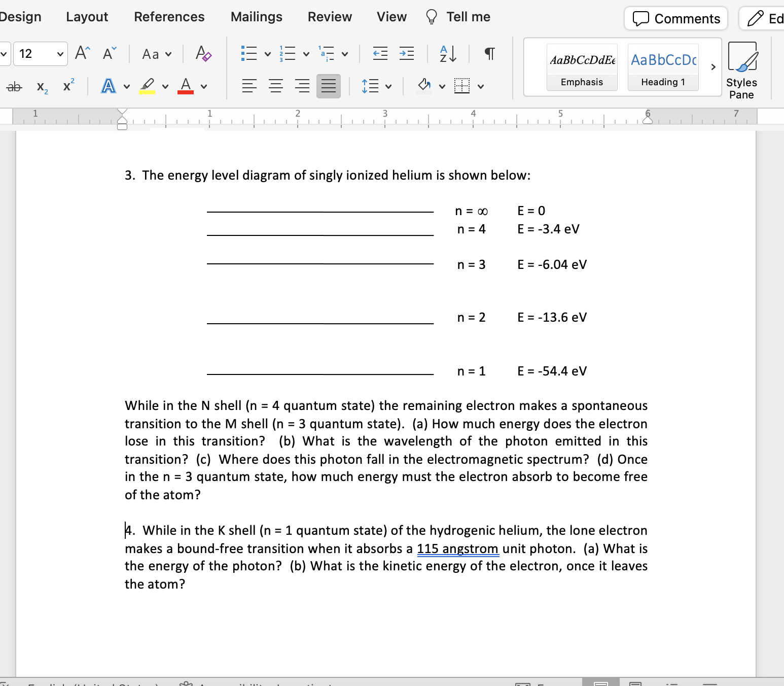
Task: Apply the Emphasis style
Action: pos(582,67)
